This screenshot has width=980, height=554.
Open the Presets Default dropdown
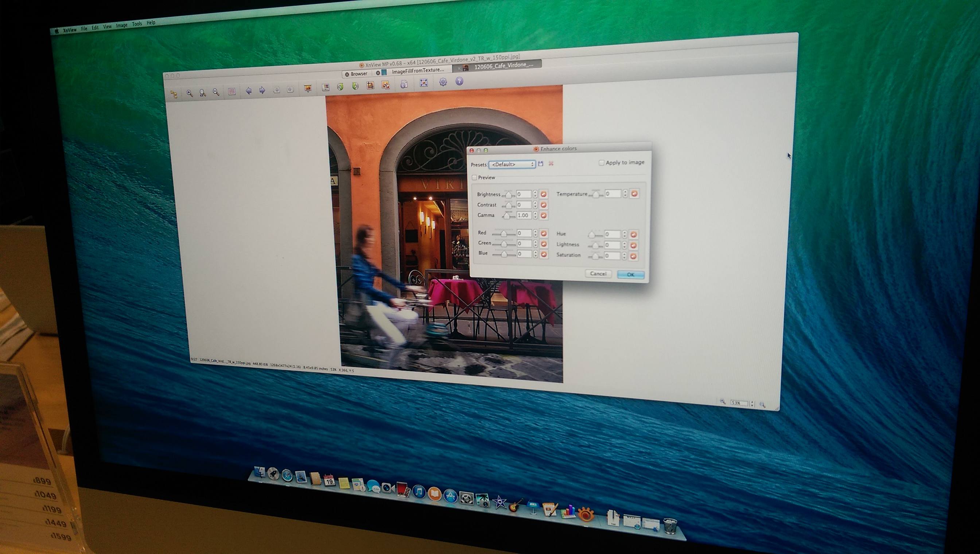512,164
